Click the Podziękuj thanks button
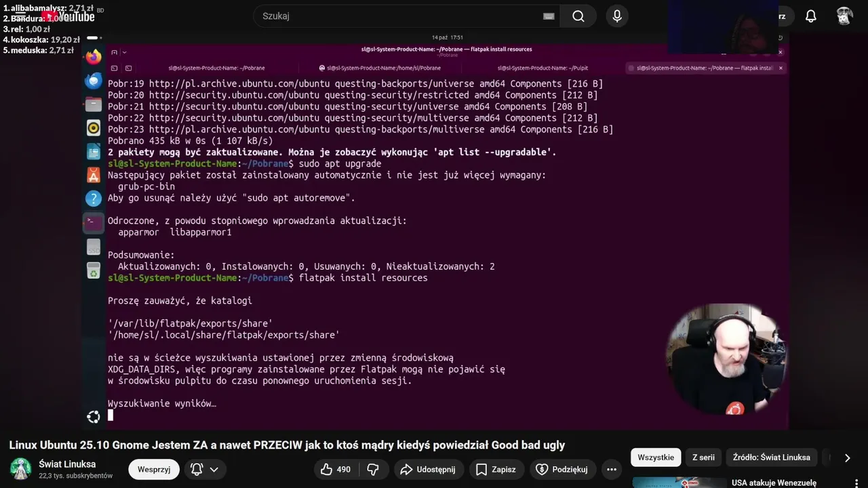 [562, 469]
